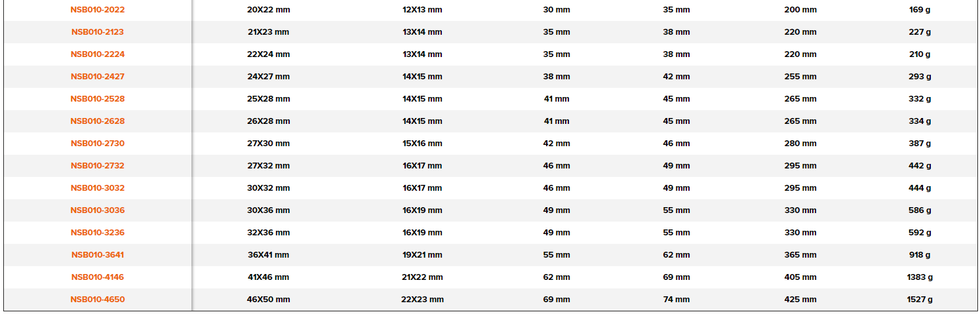Click the NSB010-3236 link

pos(98,233)
